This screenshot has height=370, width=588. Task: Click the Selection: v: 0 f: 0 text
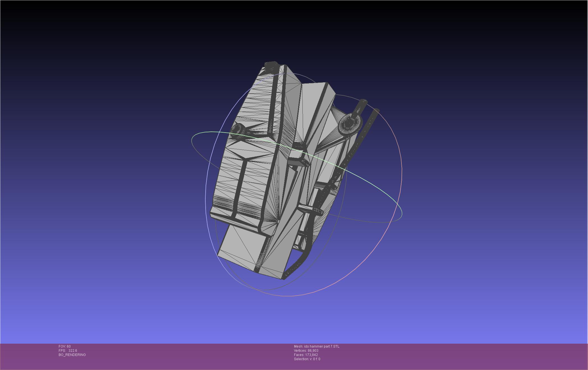(307, 359)
